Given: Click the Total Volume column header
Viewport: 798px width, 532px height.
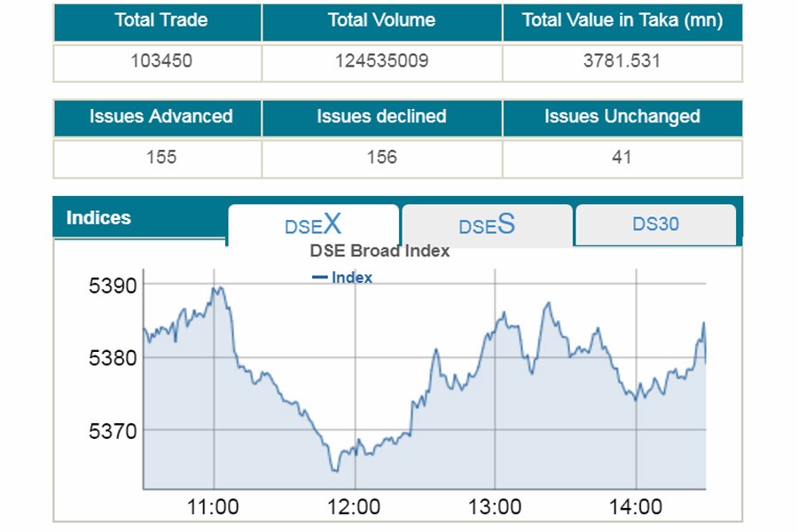Looking at the screenshot, I should pos(381,20).
